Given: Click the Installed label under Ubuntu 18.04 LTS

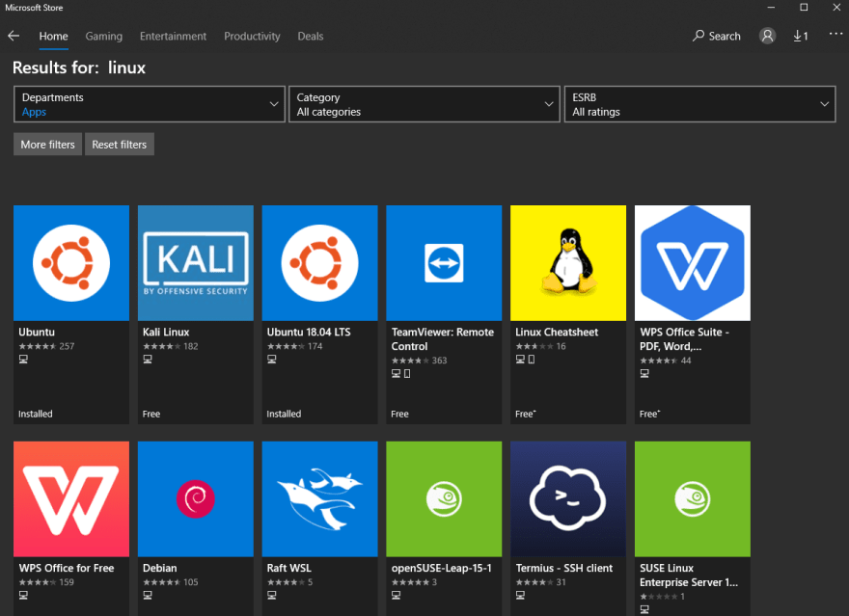Looking at the screenshot, I should [284, 414].
